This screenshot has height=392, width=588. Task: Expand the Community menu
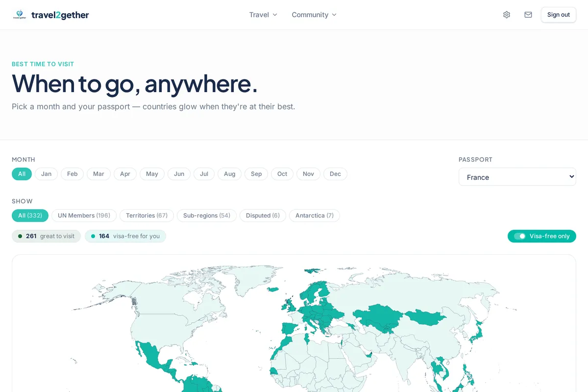[x=314, y=15]
